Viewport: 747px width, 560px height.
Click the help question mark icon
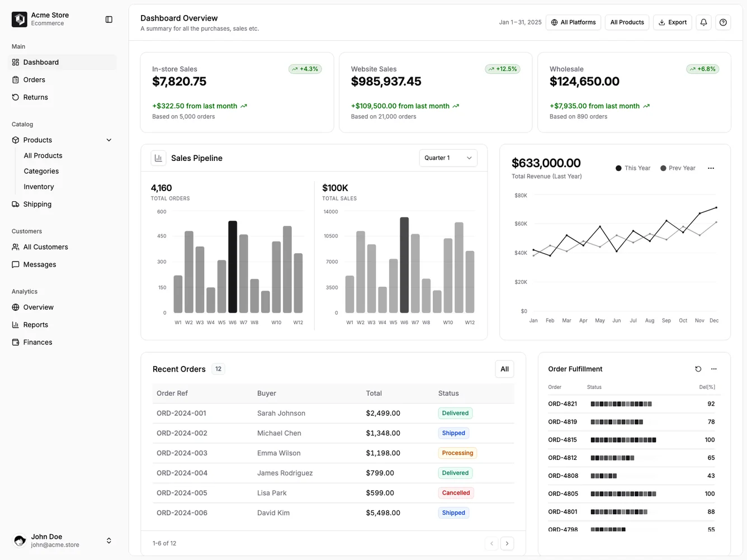723,22
